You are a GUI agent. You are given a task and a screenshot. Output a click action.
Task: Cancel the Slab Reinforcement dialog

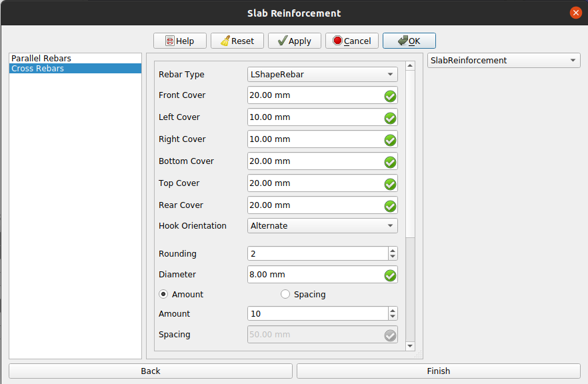pos(352,41)
